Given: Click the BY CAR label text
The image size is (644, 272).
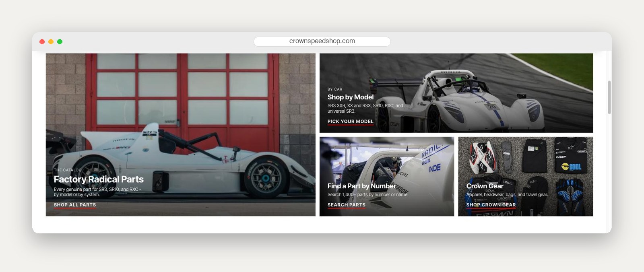Looking at the screenshot, I should tap(334, 89).
